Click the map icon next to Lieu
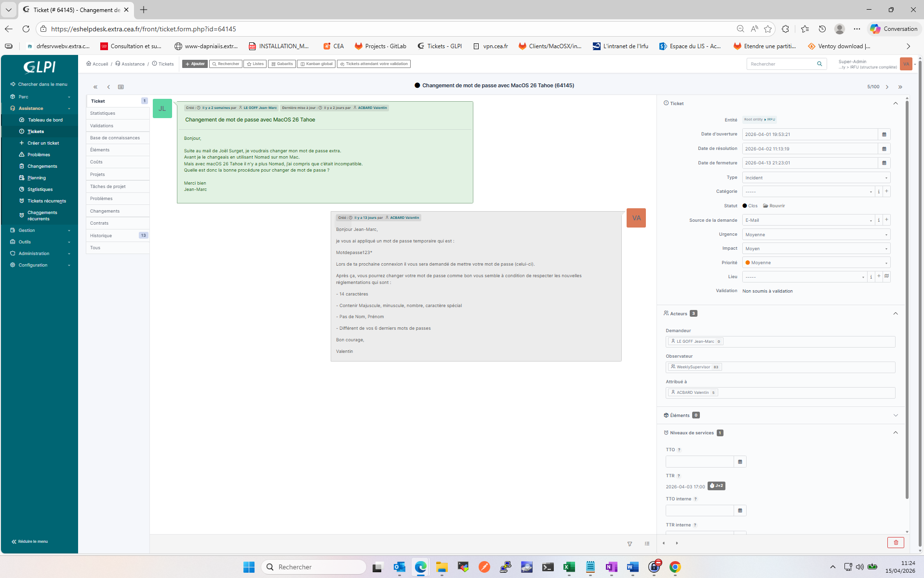Screen dimensions: 924x578 click(886, 277)
